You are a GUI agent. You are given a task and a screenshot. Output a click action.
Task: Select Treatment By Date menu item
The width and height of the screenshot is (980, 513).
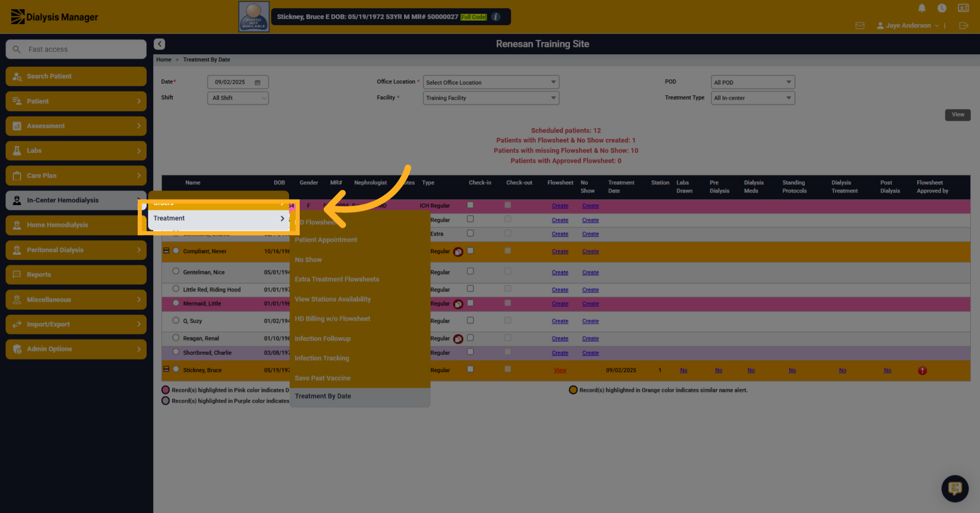pos(360,396)
